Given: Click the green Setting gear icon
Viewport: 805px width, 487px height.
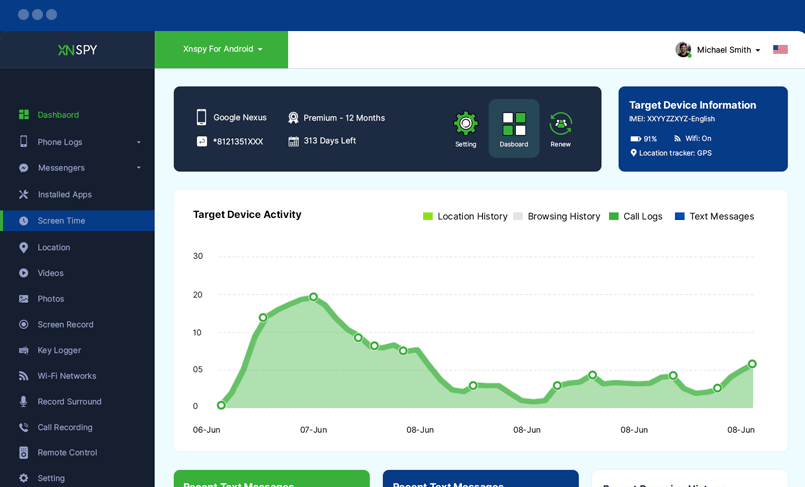Looking at the screenshot, I should tap(466, 124).
